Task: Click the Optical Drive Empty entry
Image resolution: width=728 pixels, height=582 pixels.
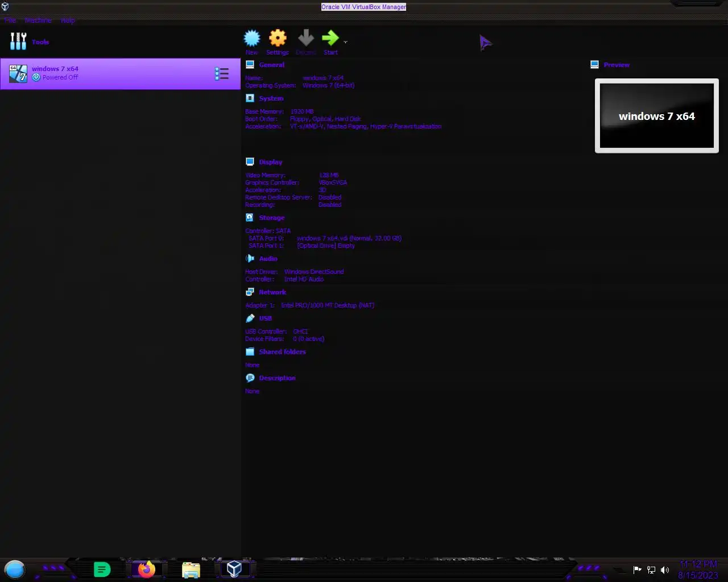Action: [x=326, y=246]
